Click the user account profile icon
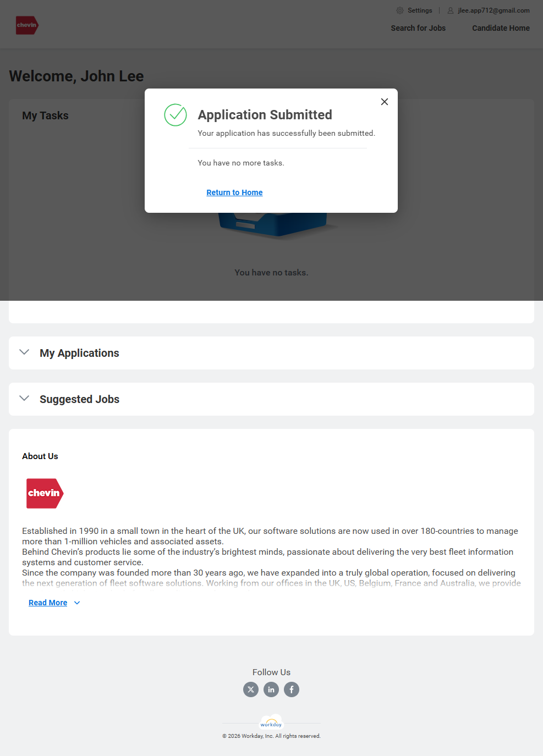 [451, 10]
